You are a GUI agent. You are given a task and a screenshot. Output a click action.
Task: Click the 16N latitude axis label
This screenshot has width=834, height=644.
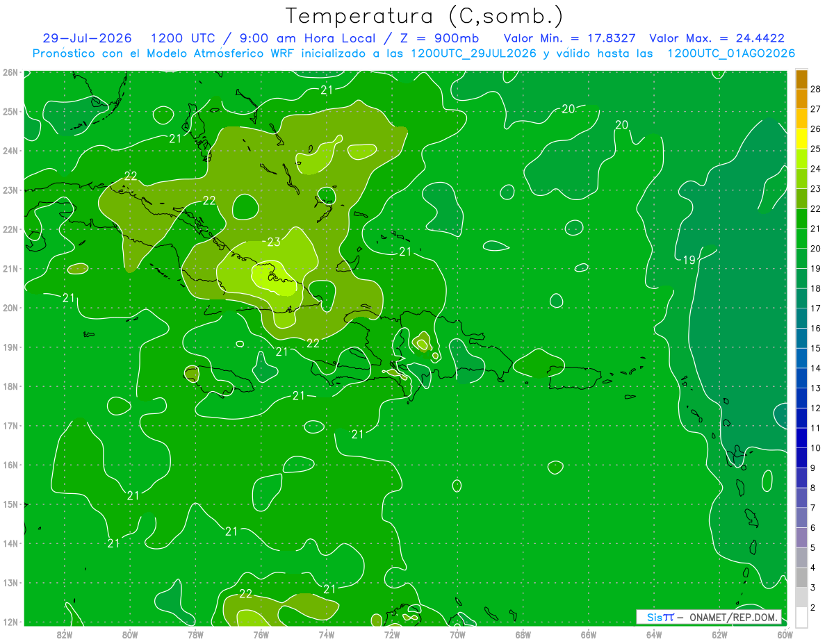10,465
